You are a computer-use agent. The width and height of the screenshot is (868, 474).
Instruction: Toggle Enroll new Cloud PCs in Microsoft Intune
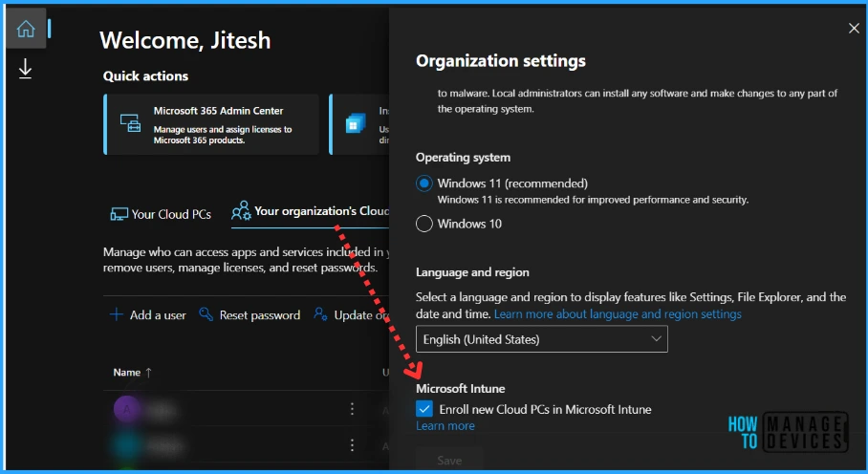tap(424, 409)
